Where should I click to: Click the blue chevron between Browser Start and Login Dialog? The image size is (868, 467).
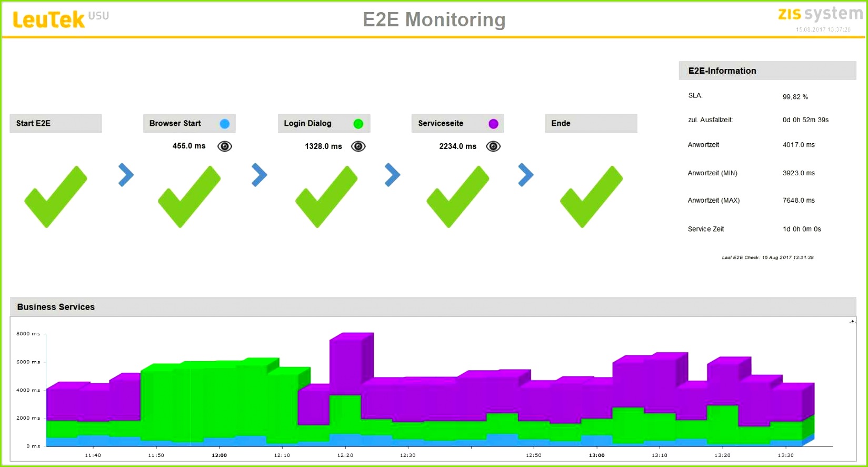[x=260, y=175]
